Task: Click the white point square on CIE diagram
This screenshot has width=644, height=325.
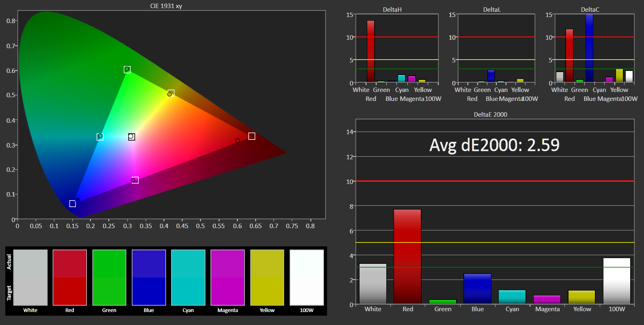Action: pos(131,137)
